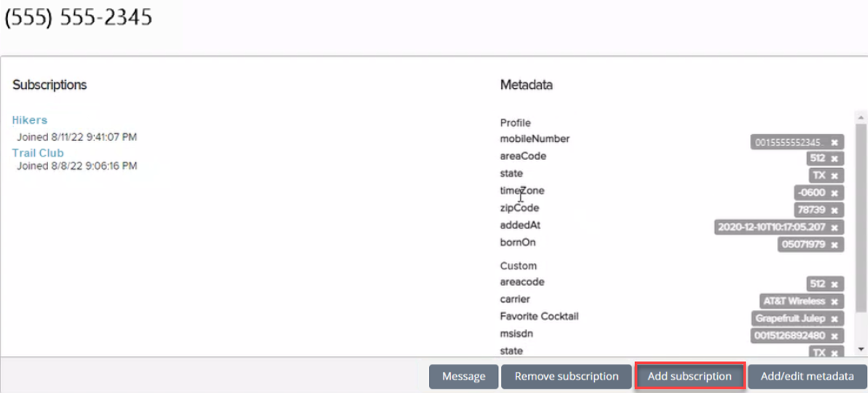Remove the profile state TX tag
Image resolution: width=868 pixels, height=393 pixels.
click(x=834, y=176)
